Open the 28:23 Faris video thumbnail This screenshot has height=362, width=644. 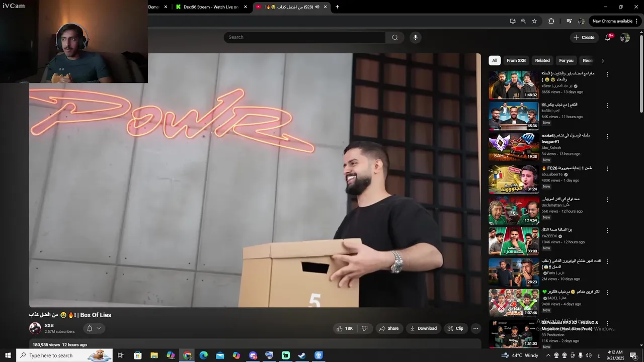[514, 272]
